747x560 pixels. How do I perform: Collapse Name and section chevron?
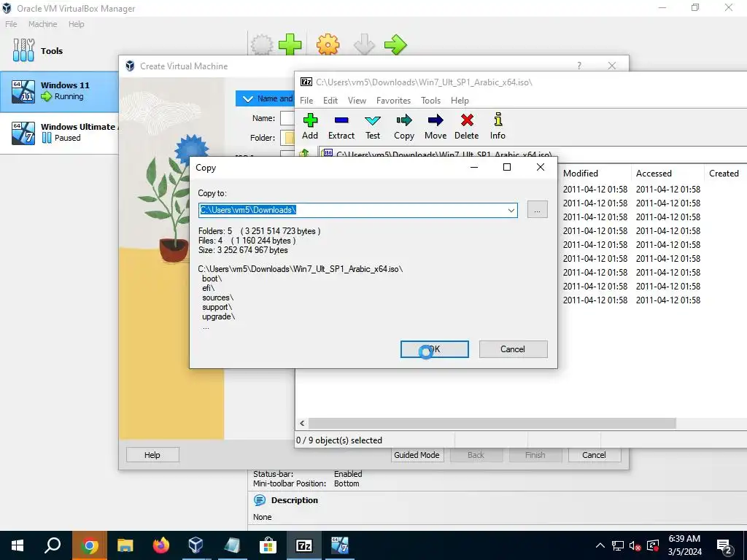coord(248,98)
